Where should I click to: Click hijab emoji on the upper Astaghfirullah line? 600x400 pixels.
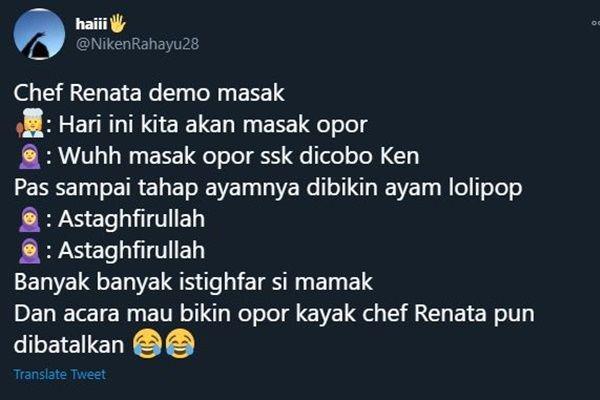coord(30,219)
